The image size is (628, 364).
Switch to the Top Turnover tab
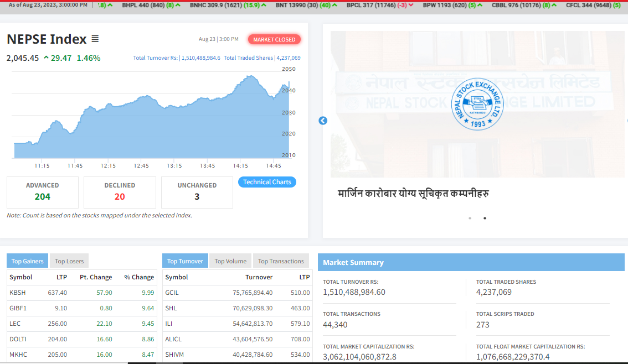click(185, 261)
